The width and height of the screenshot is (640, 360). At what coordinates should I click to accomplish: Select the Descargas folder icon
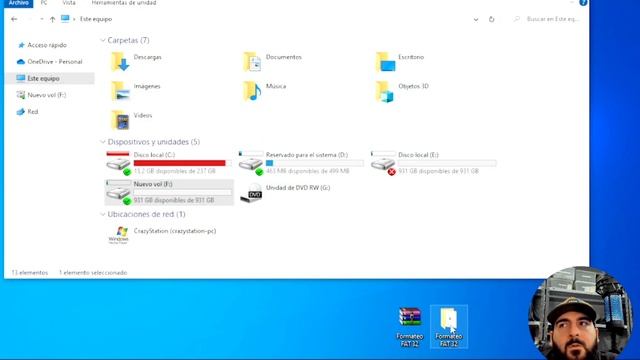pos(120,62)
